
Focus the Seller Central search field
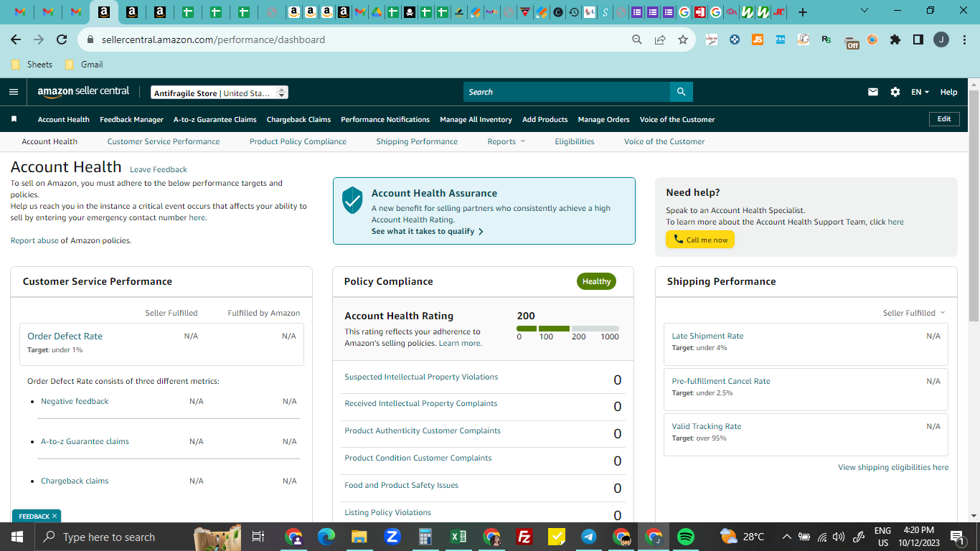[x=567, y=92]
